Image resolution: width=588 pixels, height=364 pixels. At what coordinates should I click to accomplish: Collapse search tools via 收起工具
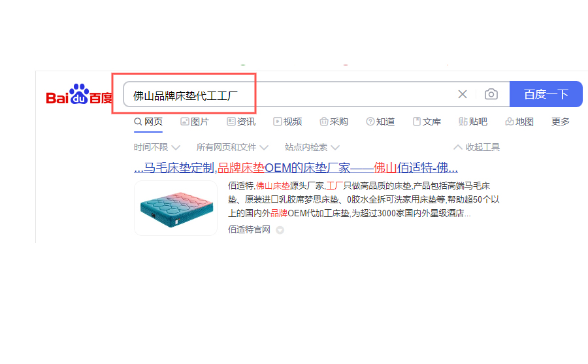(477, 147)
